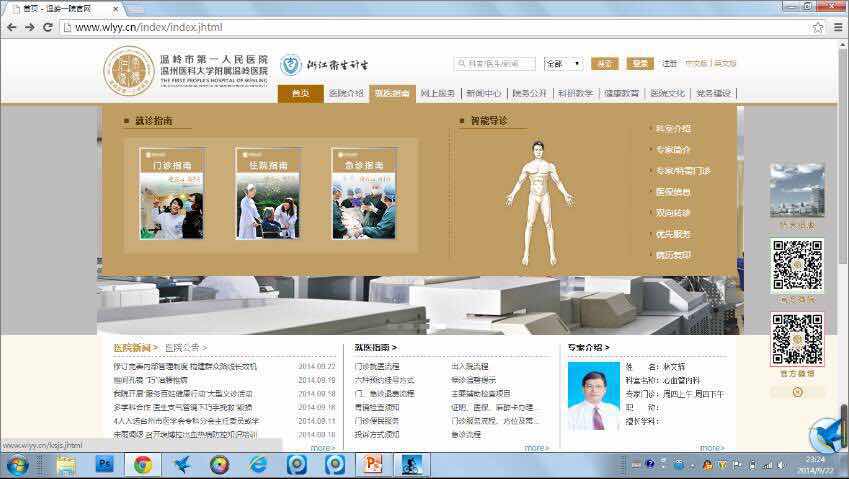849x479 pixels.
Task: Open Photoshop from the taskbar
Action: 104,464
